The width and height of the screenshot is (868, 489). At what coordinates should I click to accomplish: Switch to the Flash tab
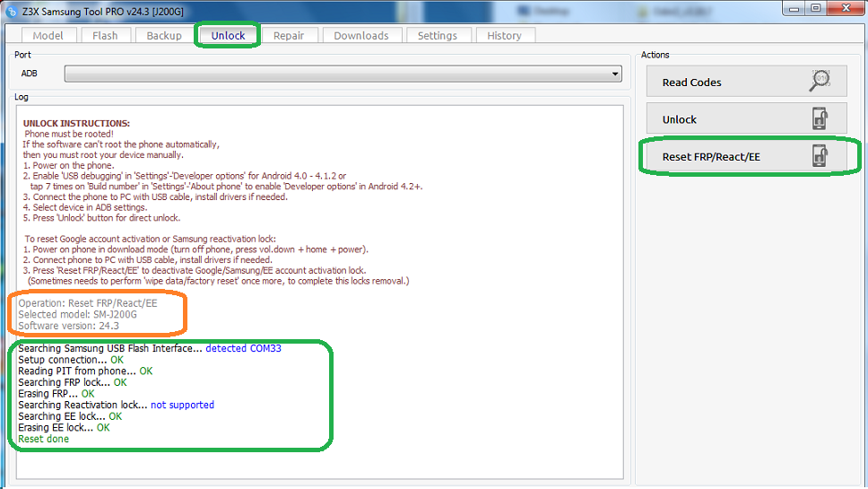(105, 36)
